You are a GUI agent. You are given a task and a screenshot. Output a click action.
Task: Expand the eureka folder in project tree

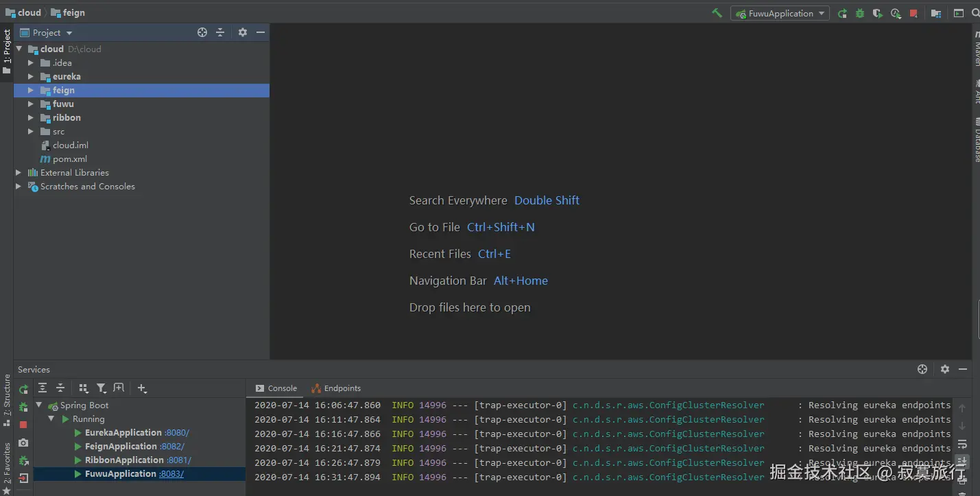click(x=30, y=77)
